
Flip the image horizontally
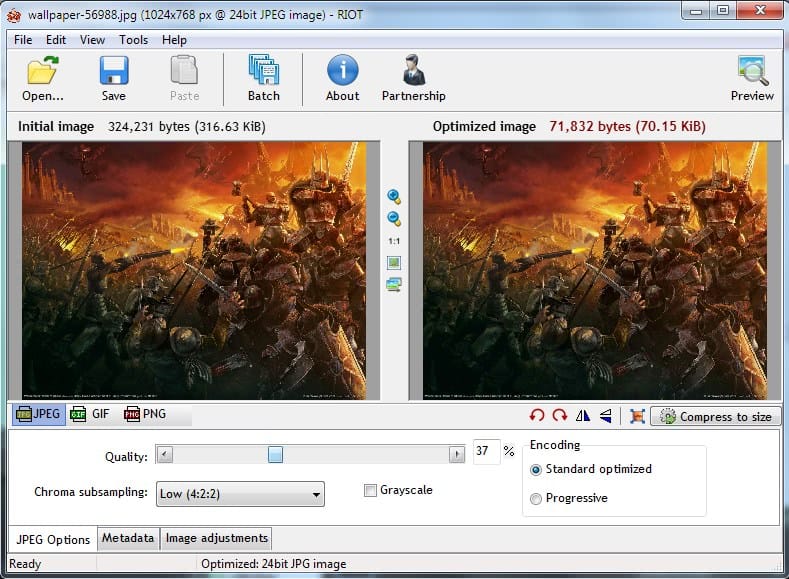pyautogui.click(x=583, y=416)
